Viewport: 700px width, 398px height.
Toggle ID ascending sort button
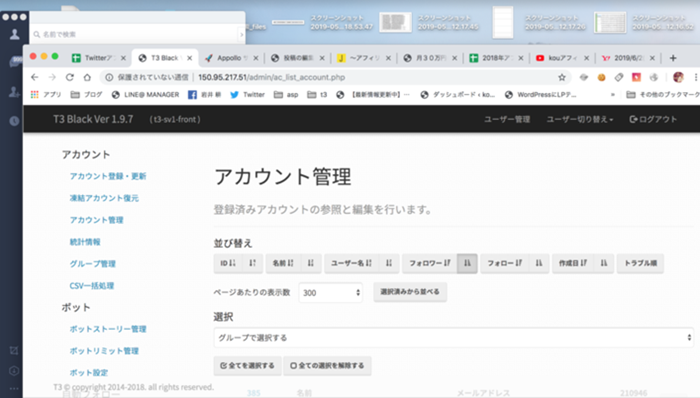[228, 263]
